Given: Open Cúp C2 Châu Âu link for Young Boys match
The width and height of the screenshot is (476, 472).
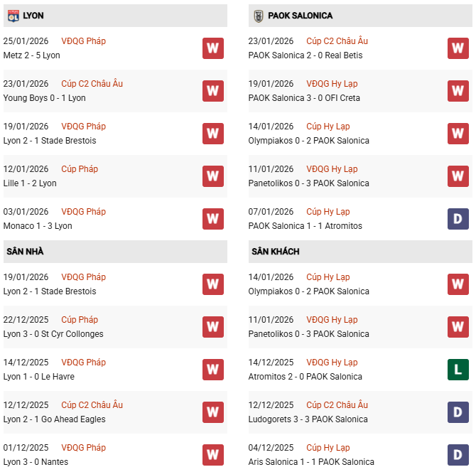Looking at the screenshot, I should pyautogui.click(x=92, y=84).
